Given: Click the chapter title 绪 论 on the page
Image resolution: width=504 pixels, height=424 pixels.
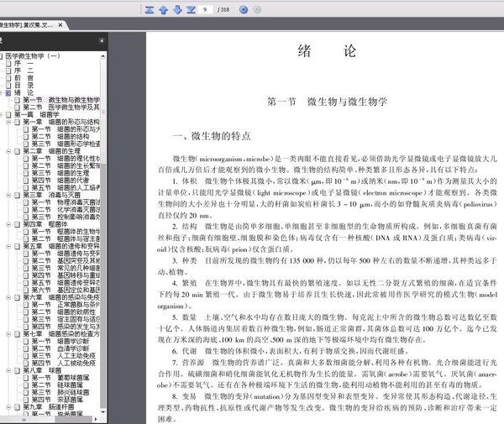Looking at the screenshot, I should [328, 51].
